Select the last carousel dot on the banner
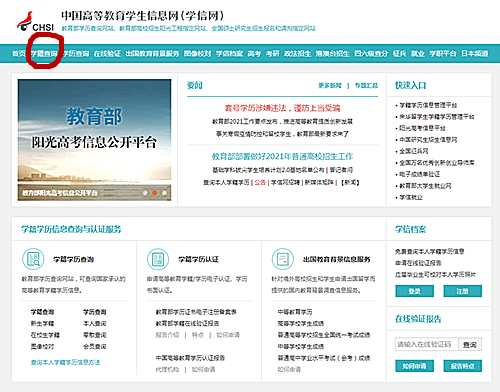The width and height of the screenshot is (500, 392). pyautogui.click(x=164, y=193)
